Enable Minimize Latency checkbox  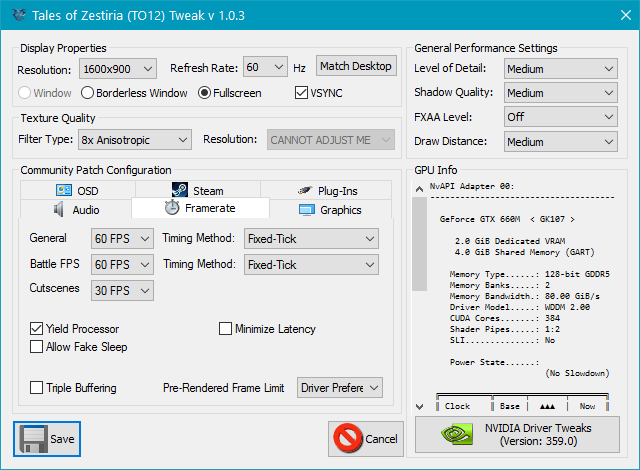click(x=225, y=328)
